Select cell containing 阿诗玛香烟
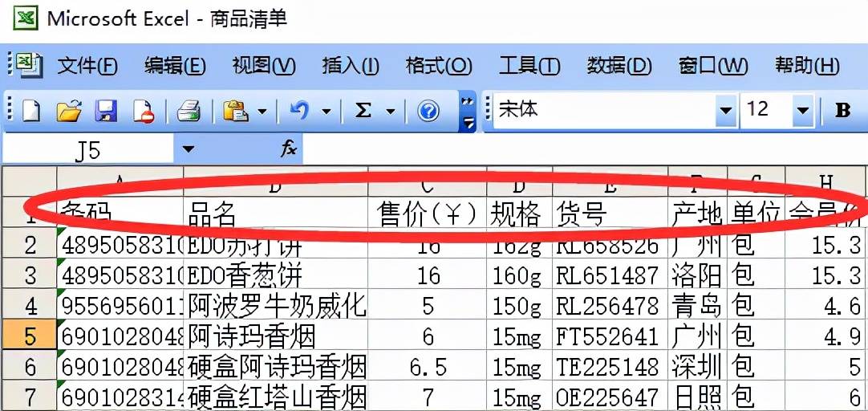This screenshot has height=411, width=868. (x=276, y=336)
